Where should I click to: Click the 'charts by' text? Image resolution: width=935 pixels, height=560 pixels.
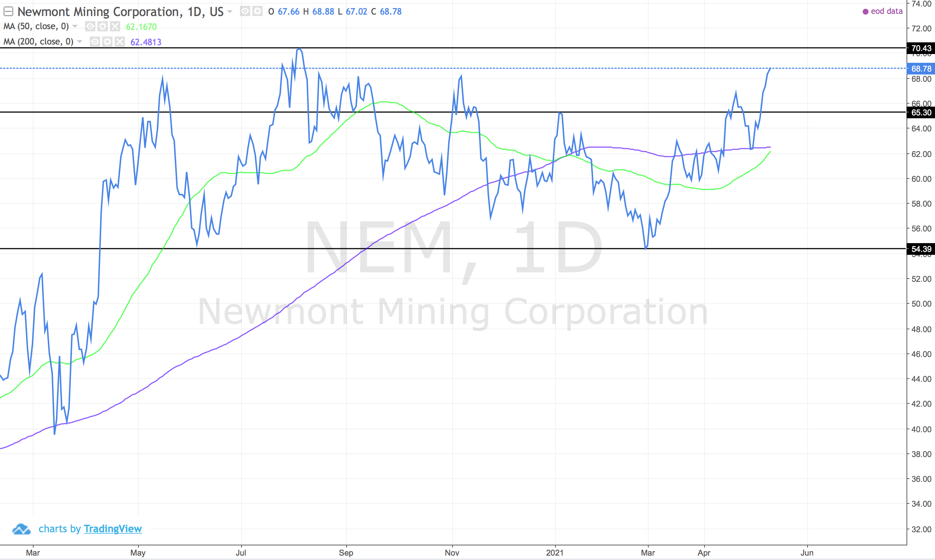click(x=60, y=529)
